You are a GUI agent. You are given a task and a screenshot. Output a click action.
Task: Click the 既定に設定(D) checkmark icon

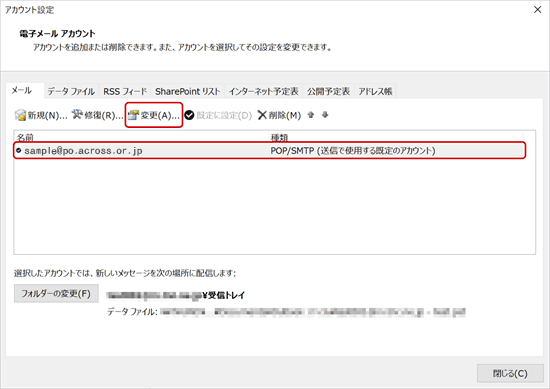(x=189, y=115)
